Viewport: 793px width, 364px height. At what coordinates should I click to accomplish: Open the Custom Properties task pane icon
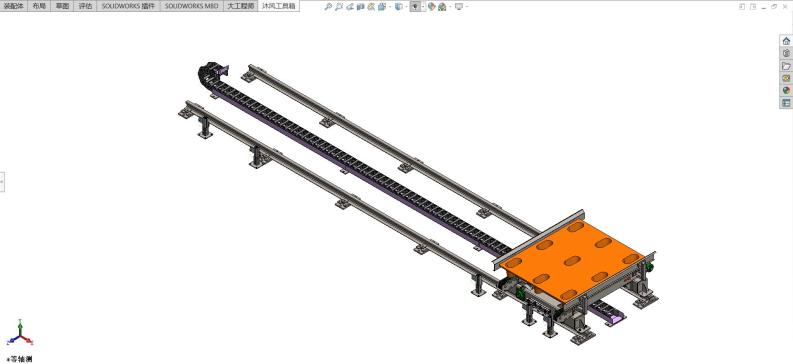[786, 103]
